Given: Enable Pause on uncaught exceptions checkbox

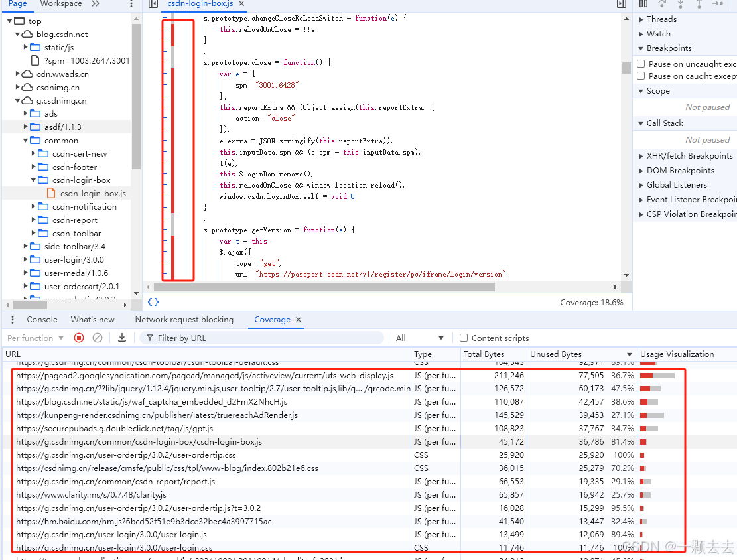Looking at the screenshot, I should 641,64.
